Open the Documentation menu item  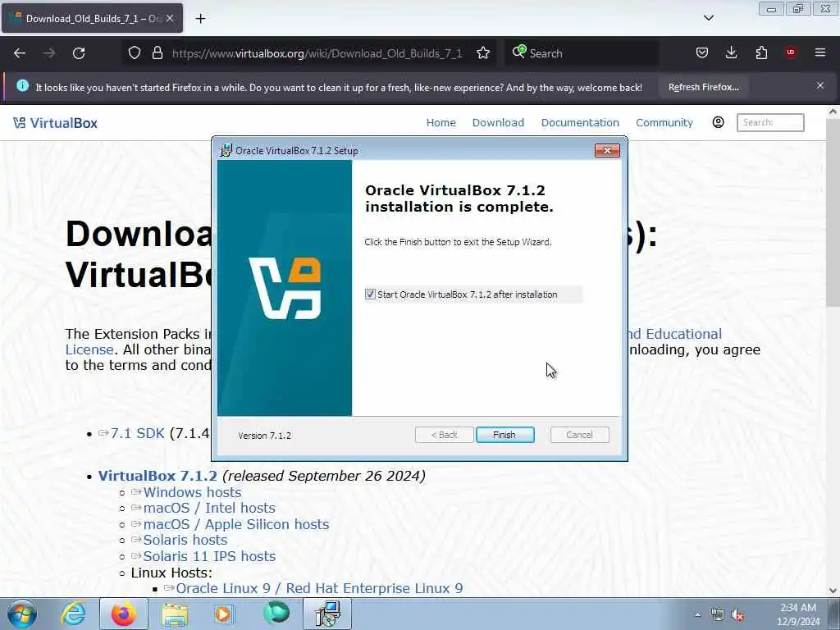pos(580,123)
